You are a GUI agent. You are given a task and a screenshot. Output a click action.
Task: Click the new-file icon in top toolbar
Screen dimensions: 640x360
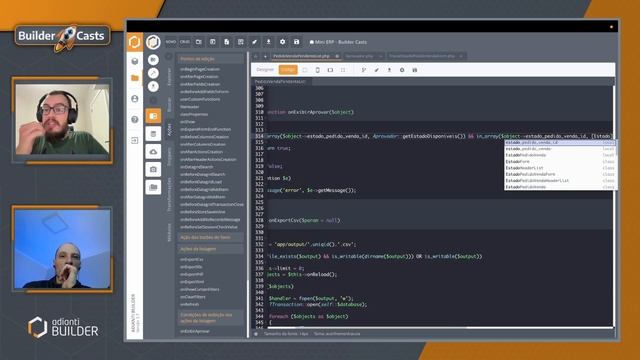227,42
